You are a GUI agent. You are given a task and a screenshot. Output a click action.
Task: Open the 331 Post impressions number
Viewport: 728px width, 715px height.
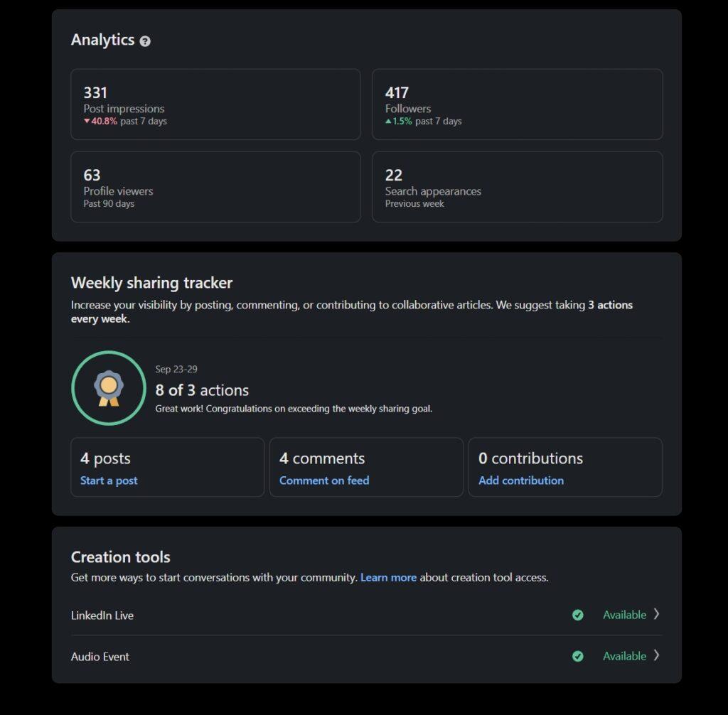[x=95, y=92]
